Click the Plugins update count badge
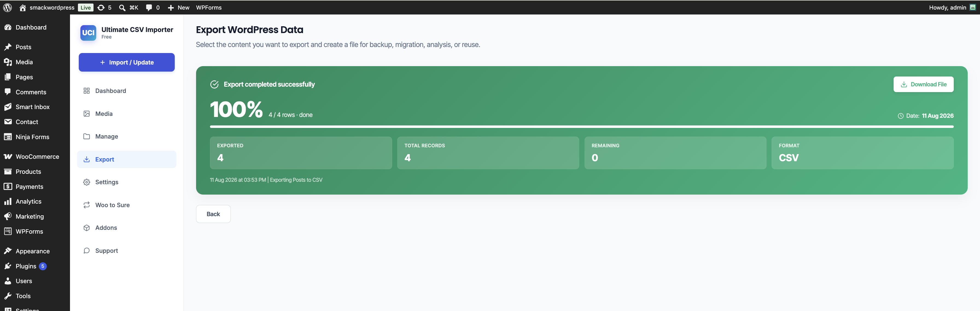Image resolution: width=980 pixels, height=311 pixels. tap(43, 266)
